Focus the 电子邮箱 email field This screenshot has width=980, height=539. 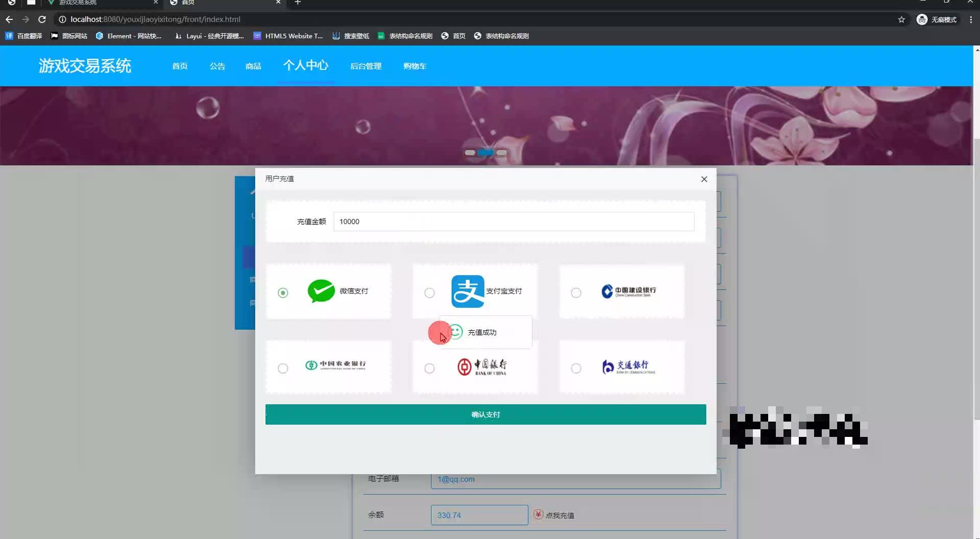(x=576, y=479)
